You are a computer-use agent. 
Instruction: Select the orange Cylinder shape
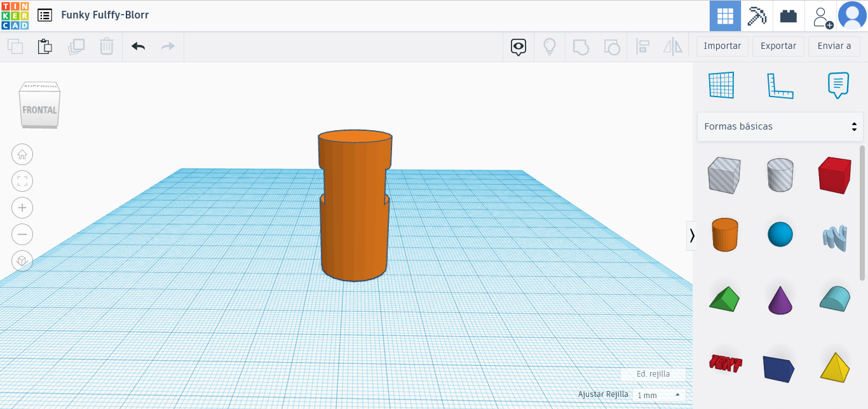click(724, 234)
